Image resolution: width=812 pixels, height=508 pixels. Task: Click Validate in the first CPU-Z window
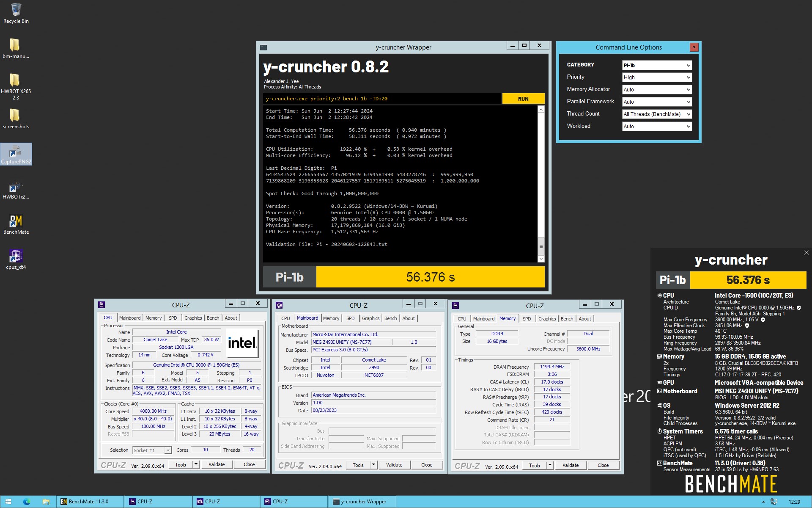tap(217, 464)
